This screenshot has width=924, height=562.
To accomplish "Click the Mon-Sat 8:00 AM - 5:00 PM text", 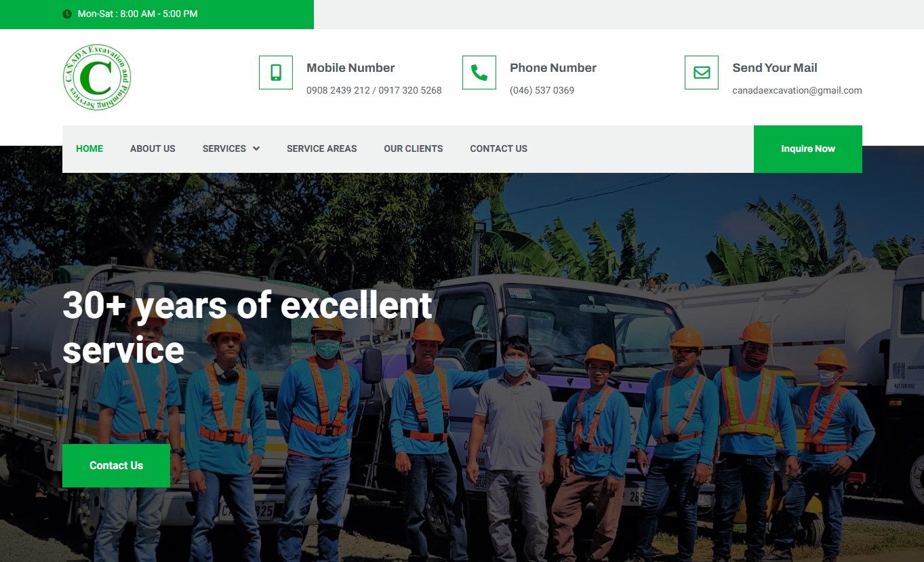I will [138, 14].
